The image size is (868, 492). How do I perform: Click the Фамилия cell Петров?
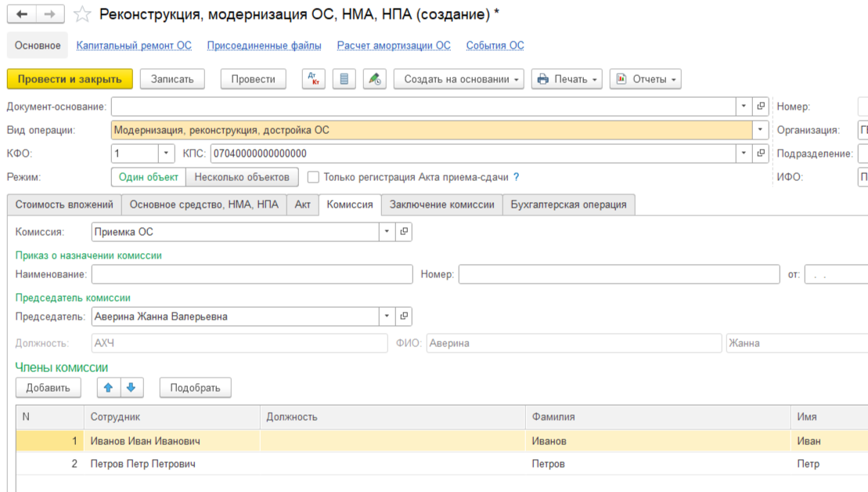click(x=657, y=464)
